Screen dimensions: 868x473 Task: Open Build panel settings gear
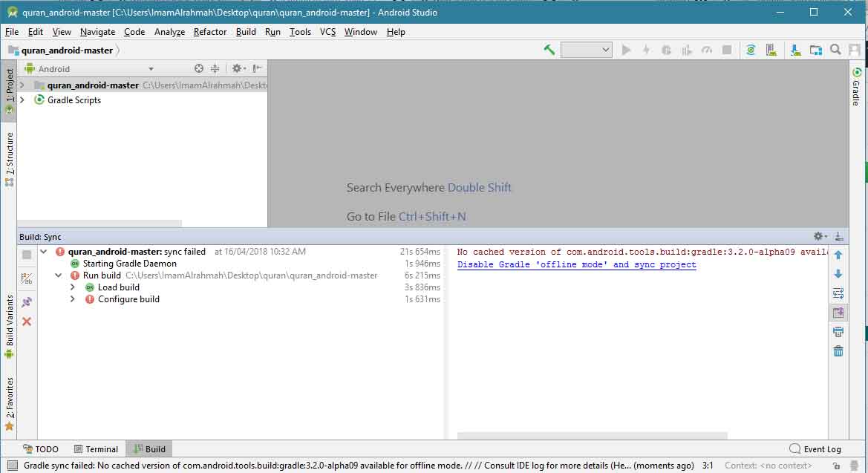pos(820,236)
